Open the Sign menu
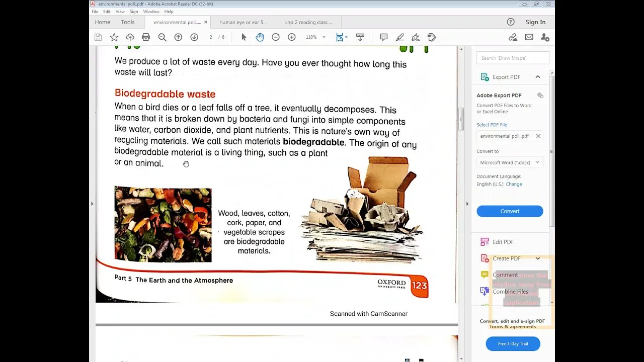The image size is (644, 362). click(134, 12)
